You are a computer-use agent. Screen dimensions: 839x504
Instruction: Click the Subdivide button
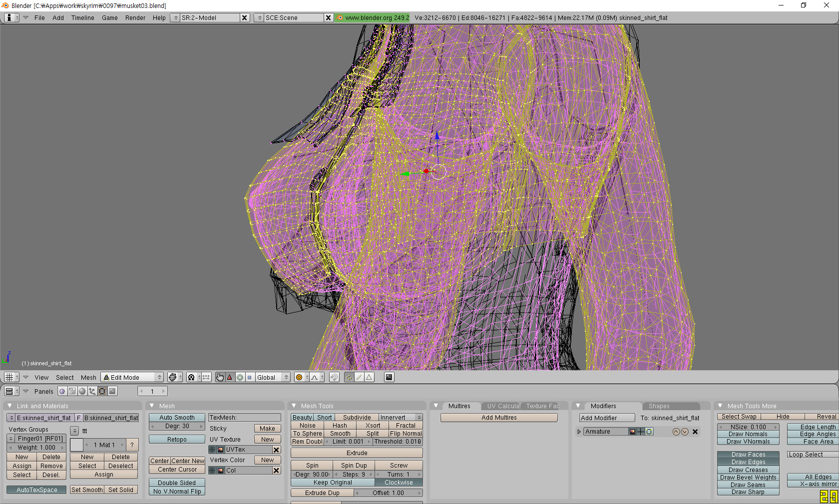pos(357,418)
